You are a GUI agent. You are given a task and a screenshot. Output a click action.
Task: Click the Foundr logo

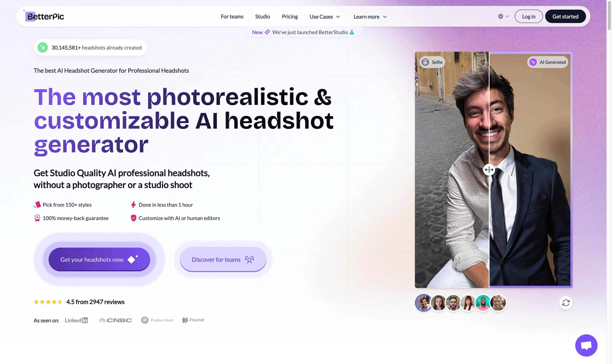point(193,320)
